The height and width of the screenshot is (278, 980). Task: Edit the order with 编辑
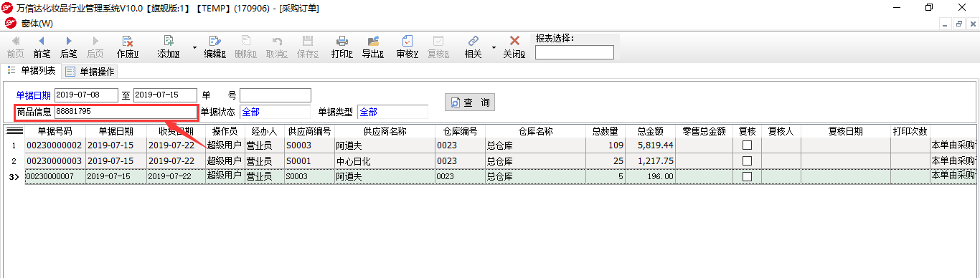(x=215, y=47)
